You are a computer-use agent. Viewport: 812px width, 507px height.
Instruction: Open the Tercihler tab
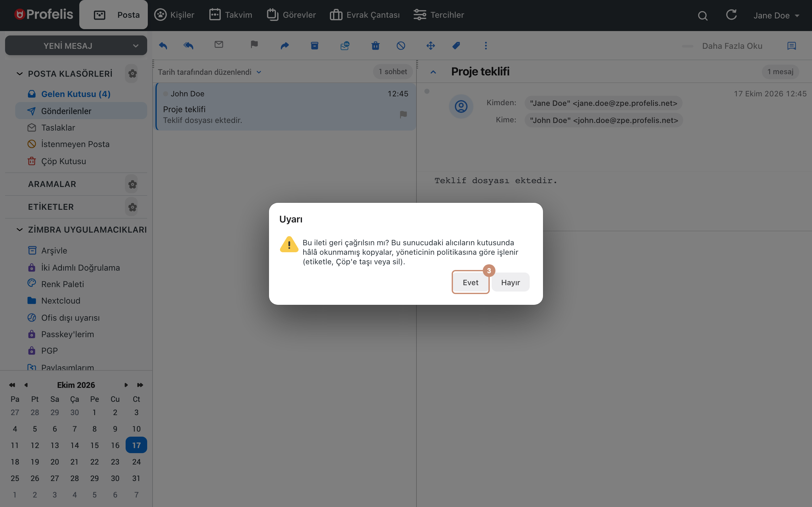pos(439,15)
